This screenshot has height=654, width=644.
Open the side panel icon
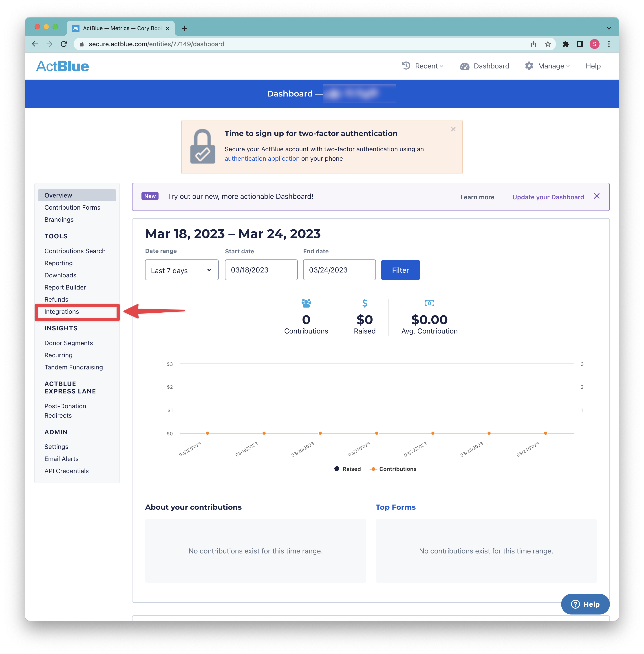point(580,44)
